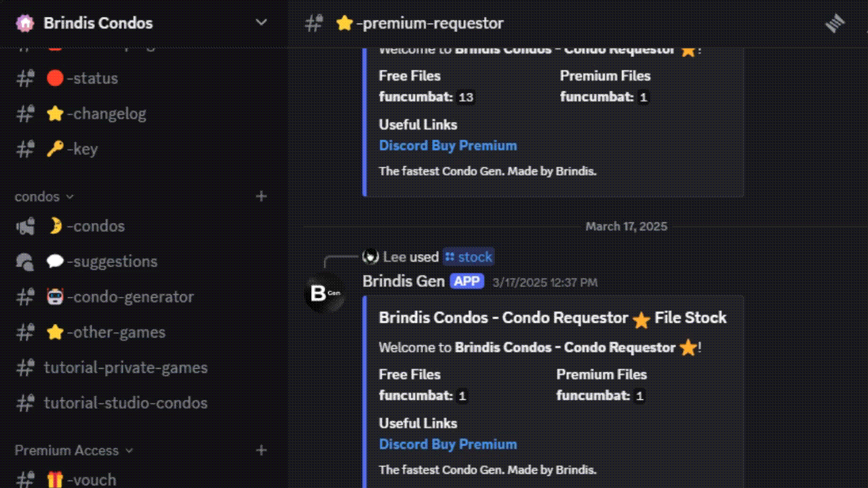This screenshot has height=488, width=868.
Task: Click the hash icon of key channel
Action: [x=26, y=148]
